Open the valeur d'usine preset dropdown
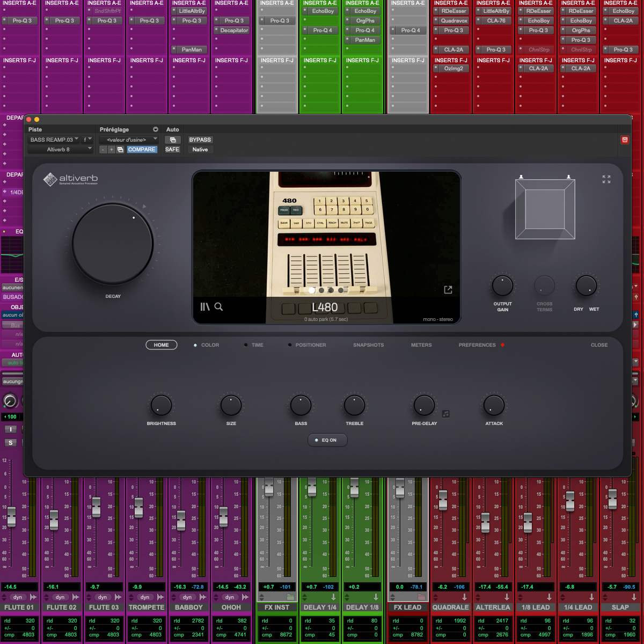This screenshot has height=644, width=644. coord(129,140)
